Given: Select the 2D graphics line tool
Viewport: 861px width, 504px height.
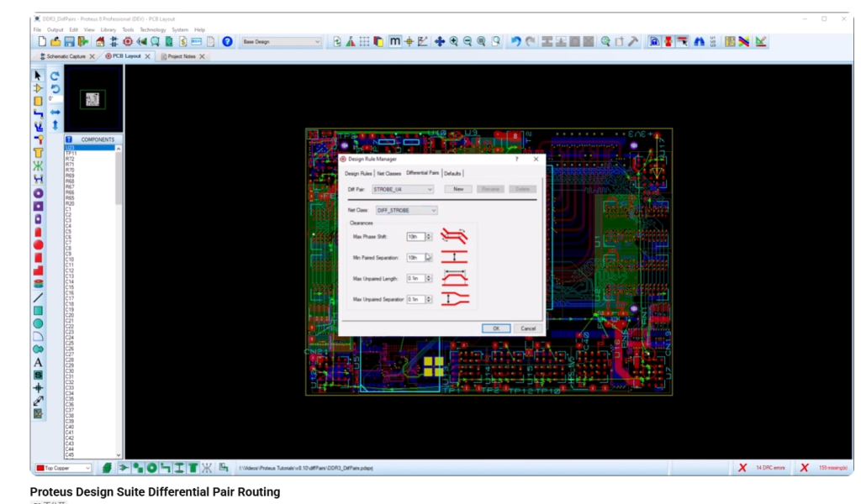Looking at the screenshot, I should (x=38, y=298).
